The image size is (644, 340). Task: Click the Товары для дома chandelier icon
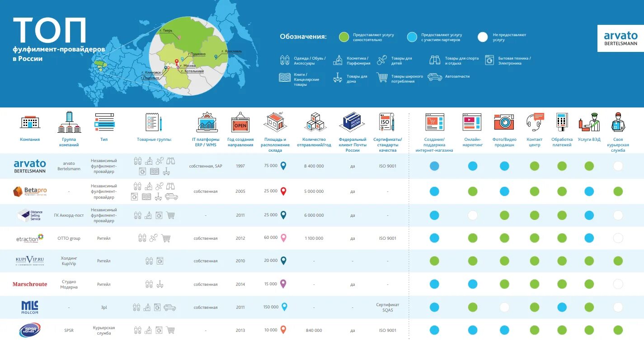tap(338, 78)
